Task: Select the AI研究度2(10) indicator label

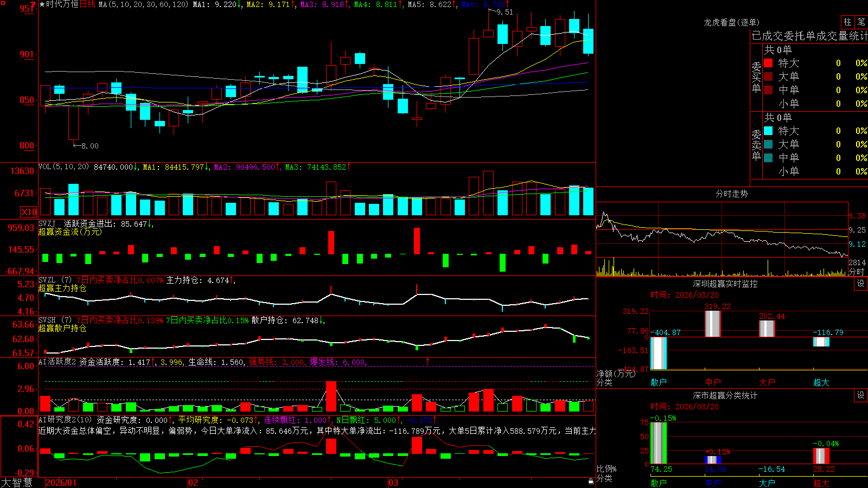Action: (65, 420)
